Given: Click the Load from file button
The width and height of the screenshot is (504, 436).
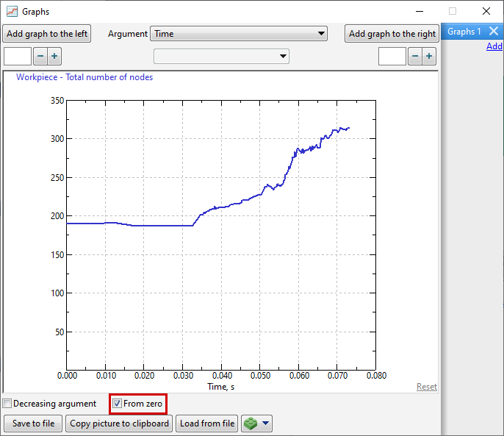Looking at the screenshot, I should [x=207, y=423].
